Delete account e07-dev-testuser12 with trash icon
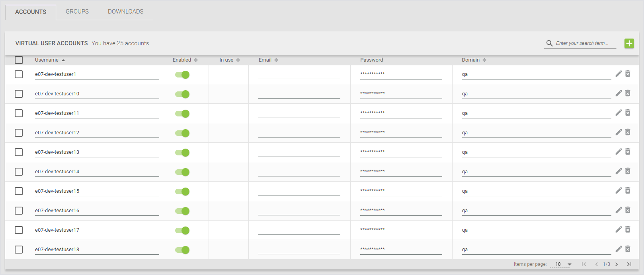The image size is (644, 275). (x=628, y=132)
